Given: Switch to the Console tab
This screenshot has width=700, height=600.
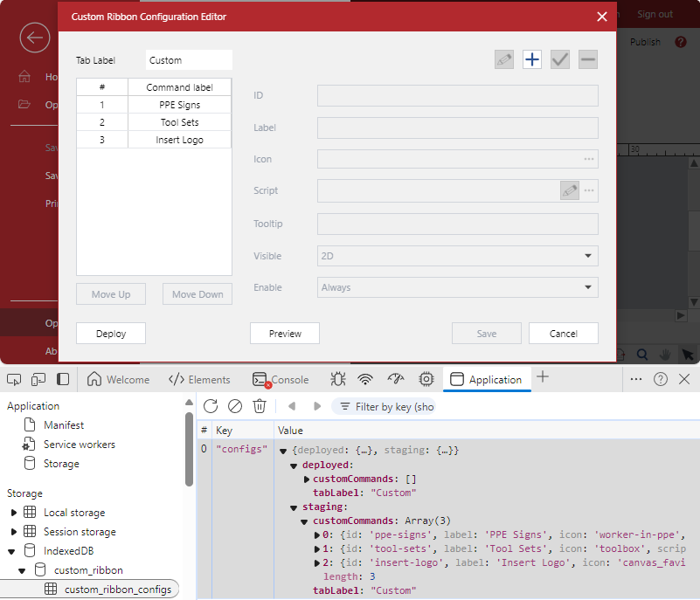Looking at the screenshot, I should (x=281, y=379).
